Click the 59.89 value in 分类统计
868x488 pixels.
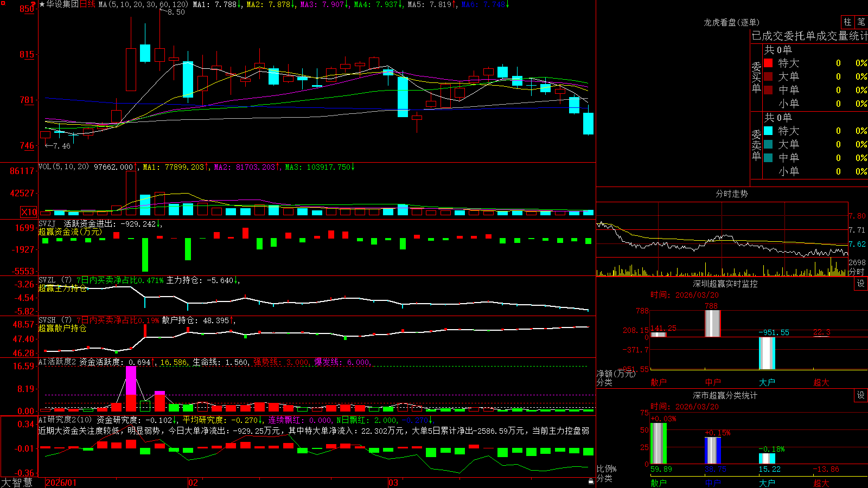(x=661, y=469)
